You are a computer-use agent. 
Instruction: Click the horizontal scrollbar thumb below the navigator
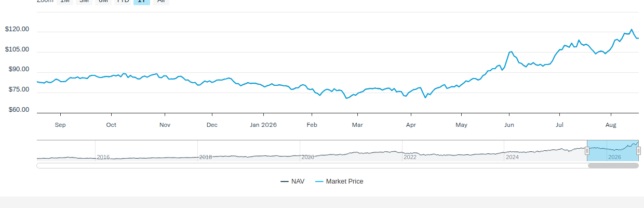[613, 165]
